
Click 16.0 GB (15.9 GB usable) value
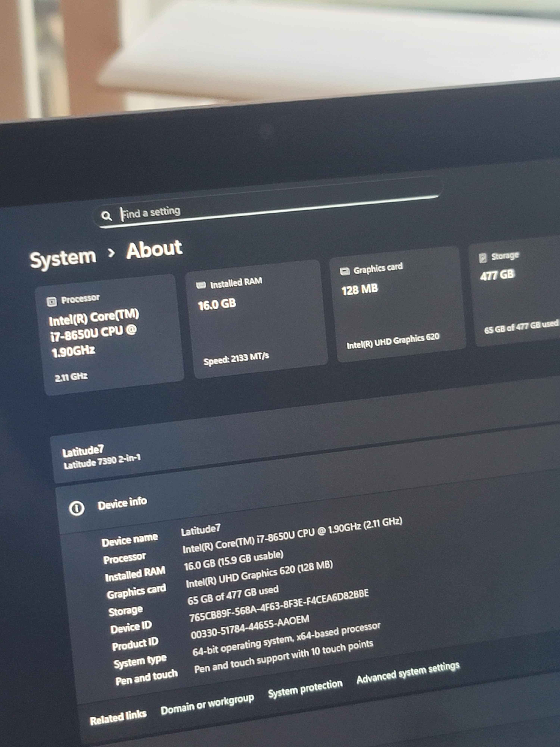pos(234,561)
